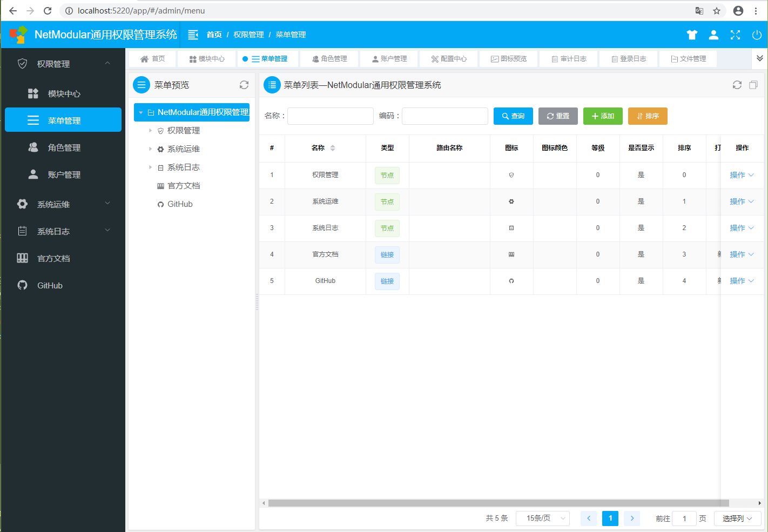The width and height of the screenshot is (768, 532).
Task: Switch to 模块中心 tab
Action: [207, 58]
